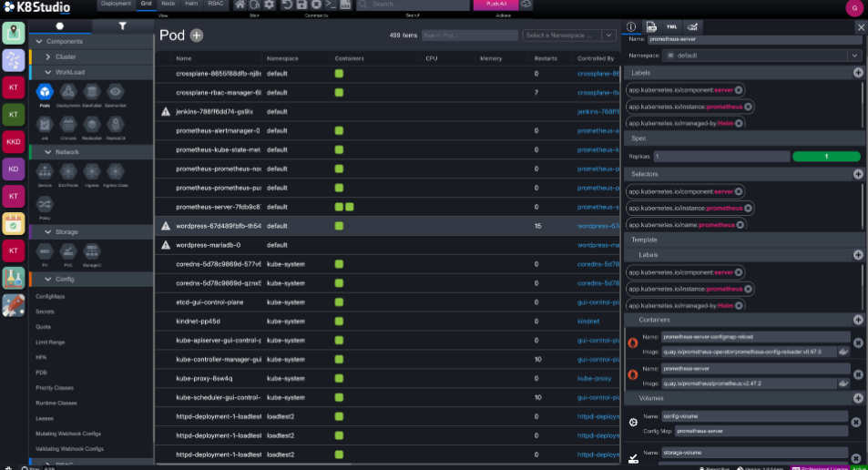The width and height of the screenshot is (868, 470).
Task: Open the YML tab in details panel
Action: (672, 27)
